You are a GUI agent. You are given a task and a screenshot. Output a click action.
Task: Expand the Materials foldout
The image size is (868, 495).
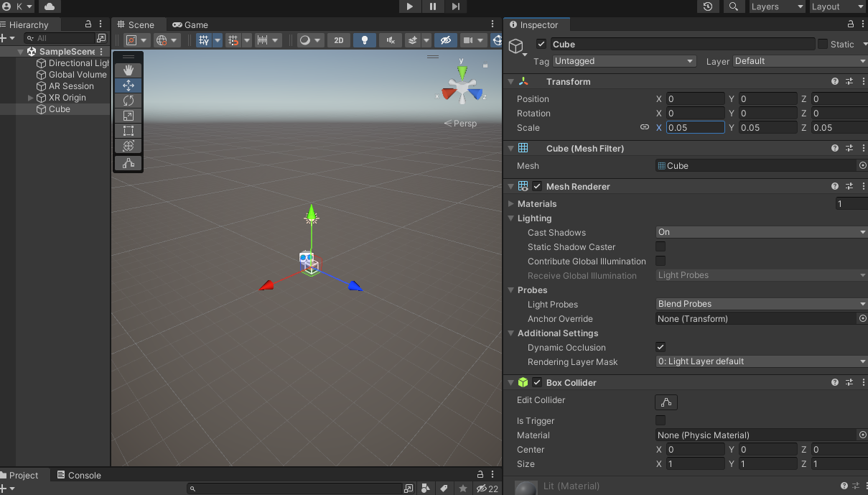(x=511, y=204)
